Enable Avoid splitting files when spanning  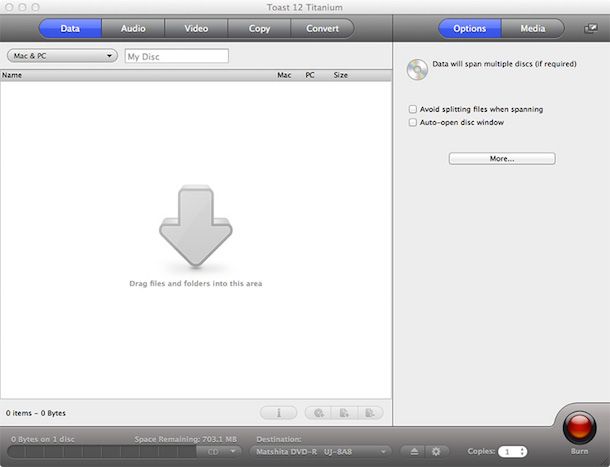tap(412, 109)
